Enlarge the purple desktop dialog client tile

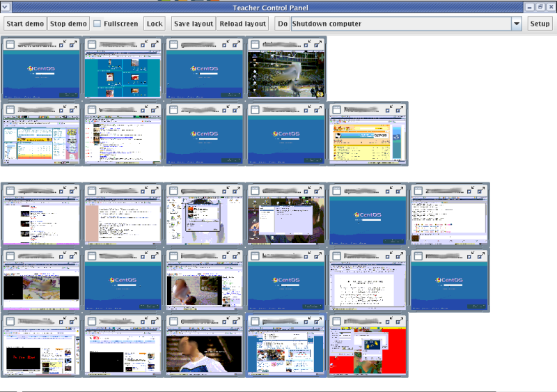(318, 191)
